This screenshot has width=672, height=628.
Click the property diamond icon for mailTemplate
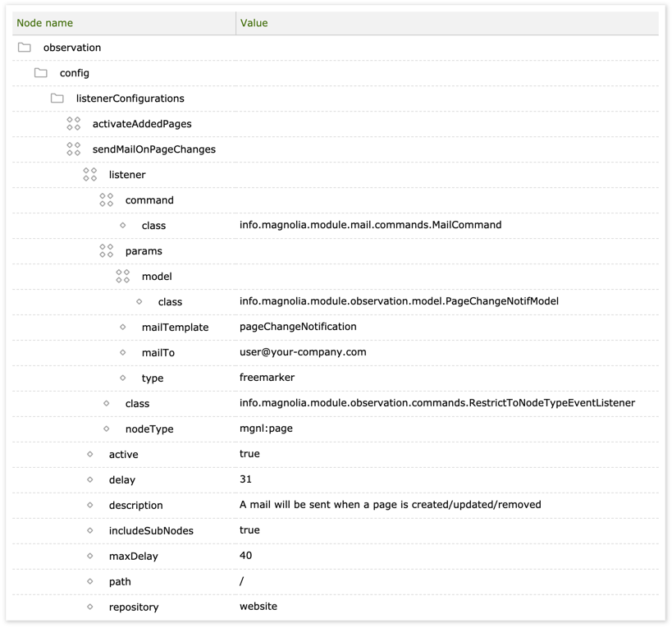coord(123,327)
